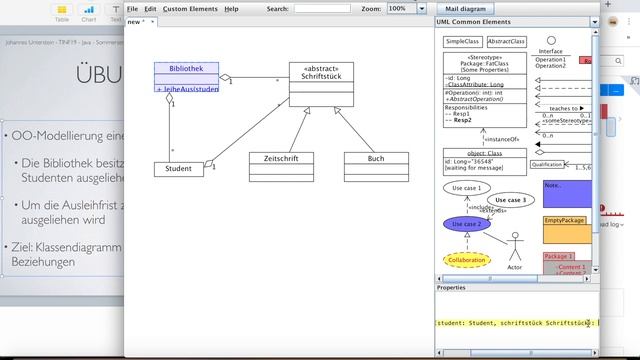This screenshot has height=360, width=640.
Task: Pick the object: Class palette element
Action: pos(484,162)
